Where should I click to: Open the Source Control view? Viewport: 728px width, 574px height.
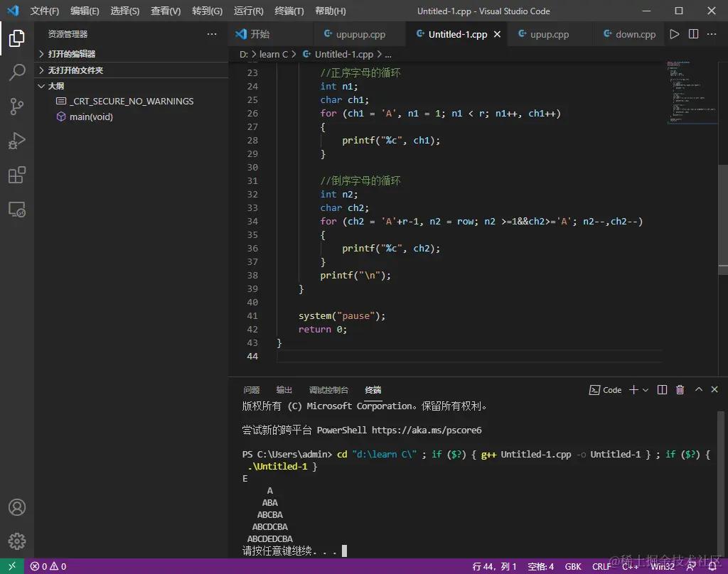pos(17,107)
